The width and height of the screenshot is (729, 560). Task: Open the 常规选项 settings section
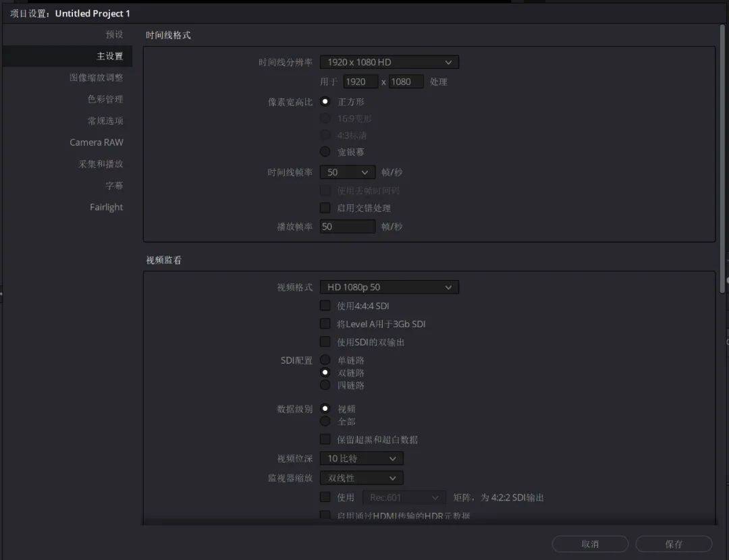coord(101,121)
